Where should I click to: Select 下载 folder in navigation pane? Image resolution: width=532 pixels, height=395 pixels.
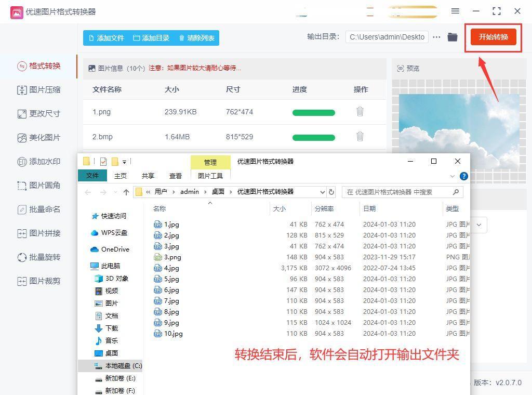[x=107, y=328]
